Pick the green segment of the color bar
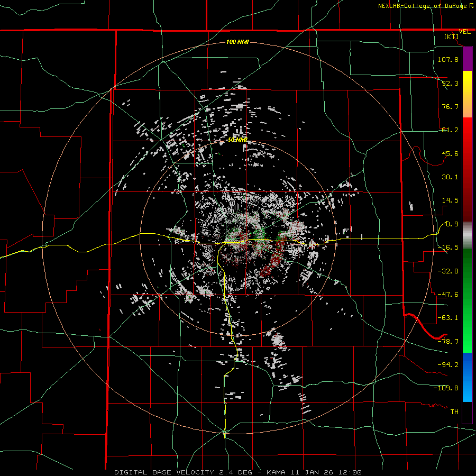This screenshot has height=476, width=476. coord(467,300)
